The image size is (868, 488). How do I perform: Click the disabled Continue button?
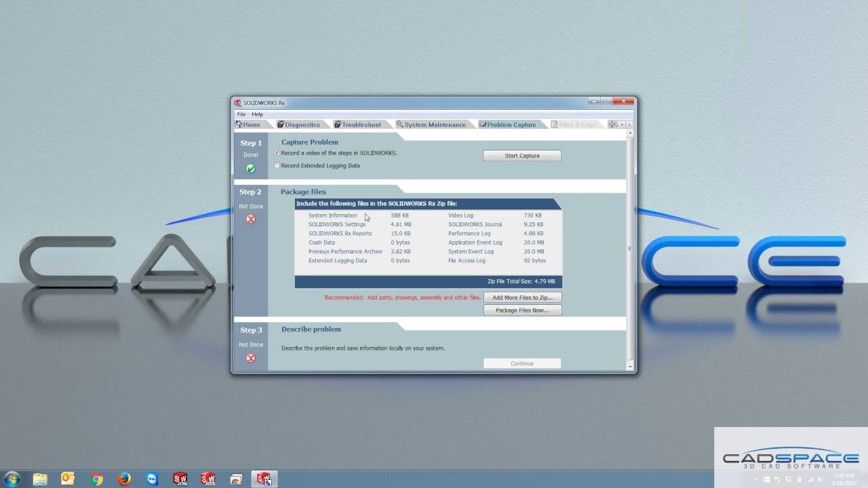tap(522, 363)
